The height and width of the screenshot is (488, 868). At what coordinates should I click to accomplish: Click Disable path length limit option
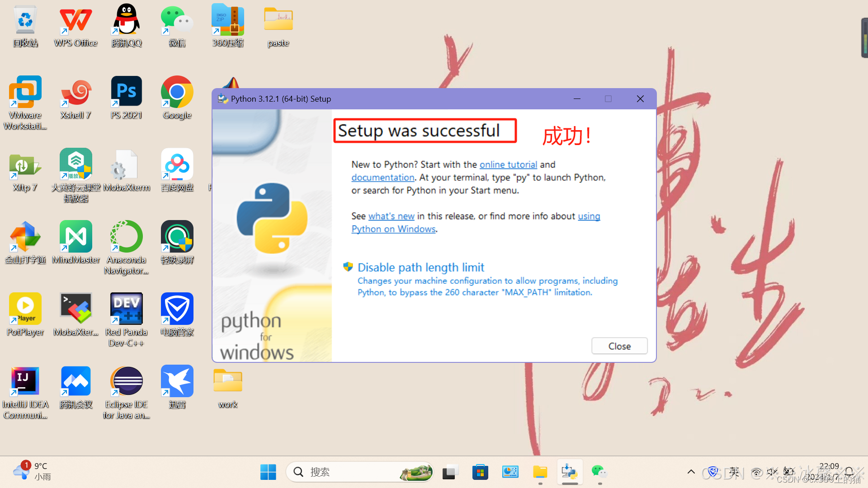click(x=420, y=267)
